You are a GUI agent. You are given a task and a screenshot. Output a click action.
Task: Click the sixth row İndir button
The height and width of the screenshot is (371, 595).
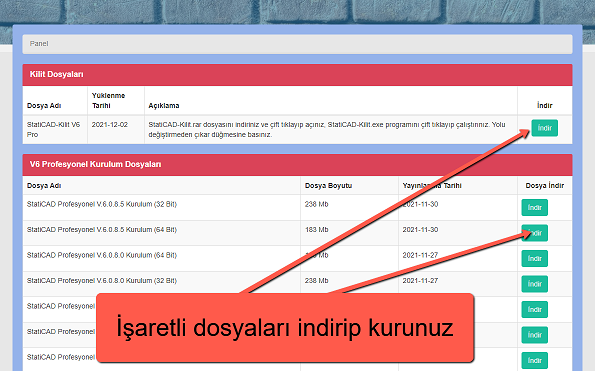[x=534, y=335]
